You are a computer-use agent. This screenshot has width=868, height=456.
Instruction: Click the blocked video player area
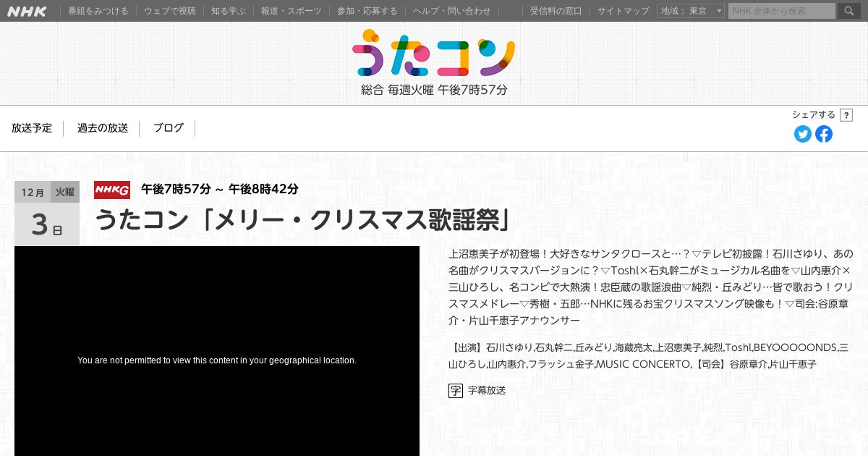(x=217, y=351)
